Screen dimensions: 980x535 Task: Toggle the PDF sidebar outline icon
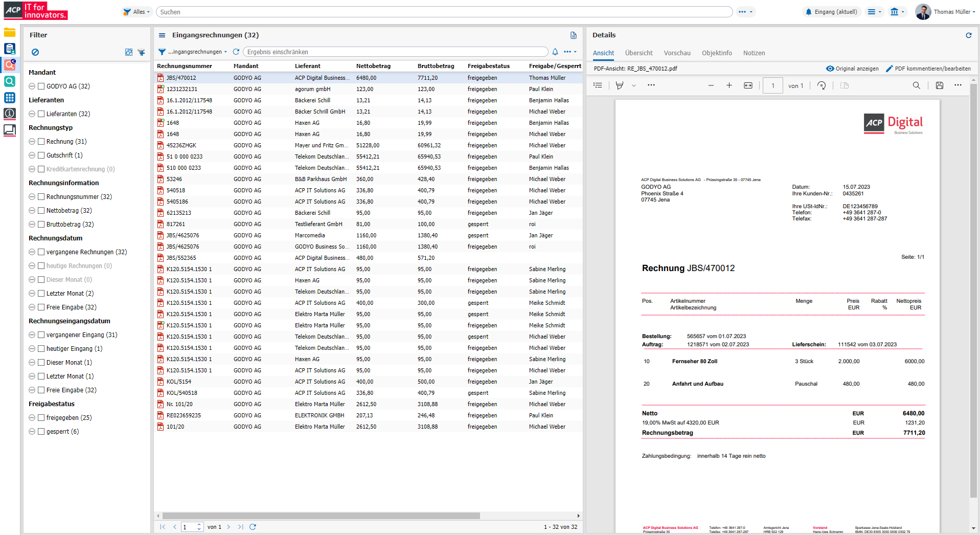pos(598,85)
